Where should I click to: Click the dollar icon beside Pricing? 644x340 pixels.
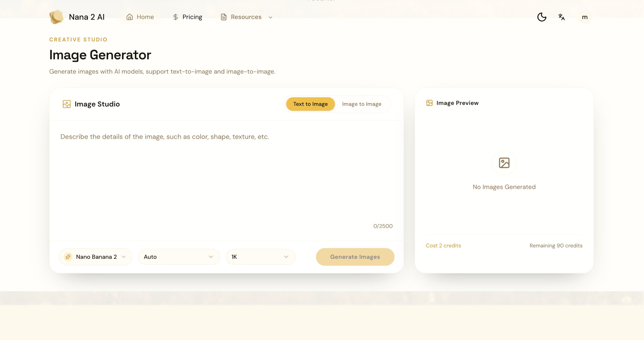tap(175, 17)
